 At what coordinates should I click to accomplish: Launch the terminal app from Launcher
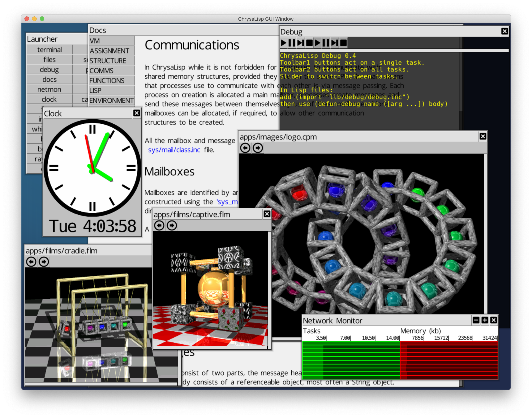(x=49, y=50)
